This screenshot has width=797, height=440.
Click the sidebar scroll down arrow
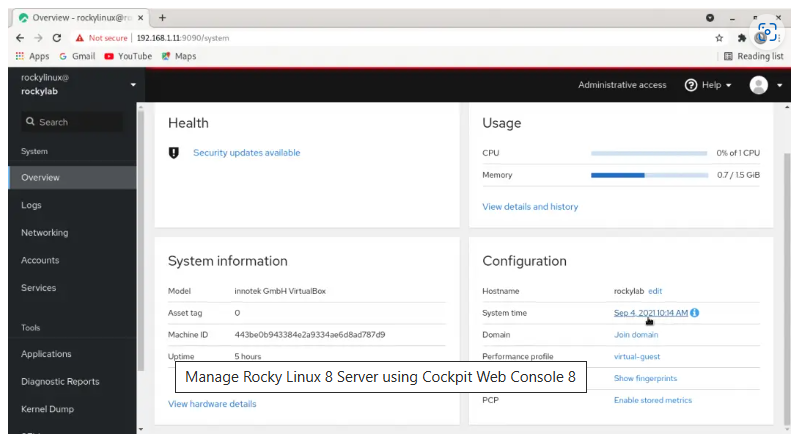pyautogui.click(x=141, y=430)
